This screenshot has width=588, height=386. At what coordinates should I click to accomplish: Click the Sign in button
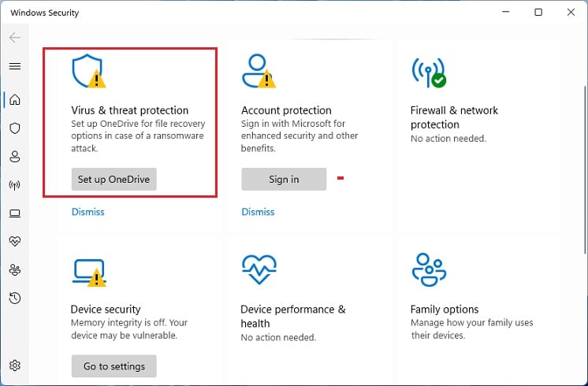[x=284, y=179]
